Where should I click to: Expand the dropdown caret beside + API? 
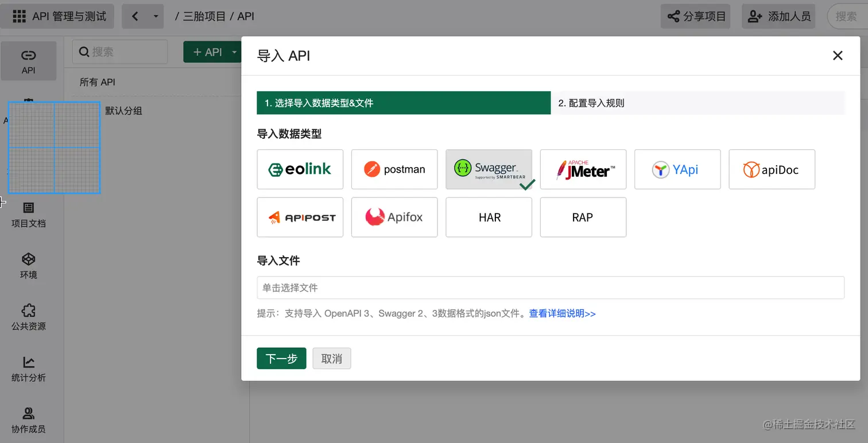tap(234, 52)
